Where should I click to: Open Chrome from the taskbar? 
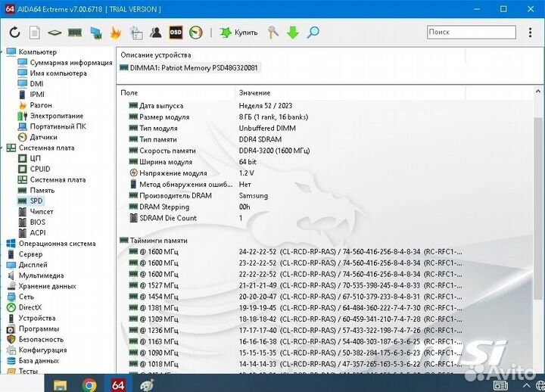pyautogui.click(x=89, y=384)
